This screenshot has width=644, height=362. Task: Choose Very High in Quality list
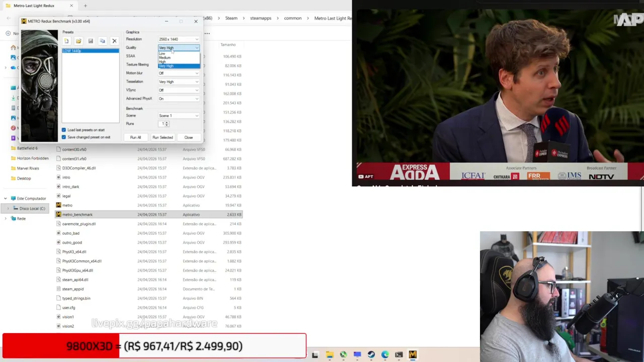tap(179, 66)
